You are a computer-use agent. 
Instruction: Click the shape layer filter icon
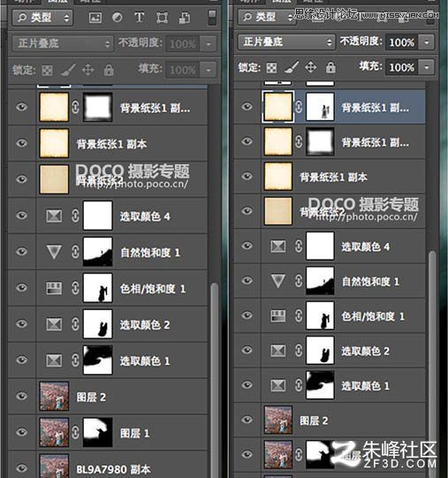(x=162, y=18)
